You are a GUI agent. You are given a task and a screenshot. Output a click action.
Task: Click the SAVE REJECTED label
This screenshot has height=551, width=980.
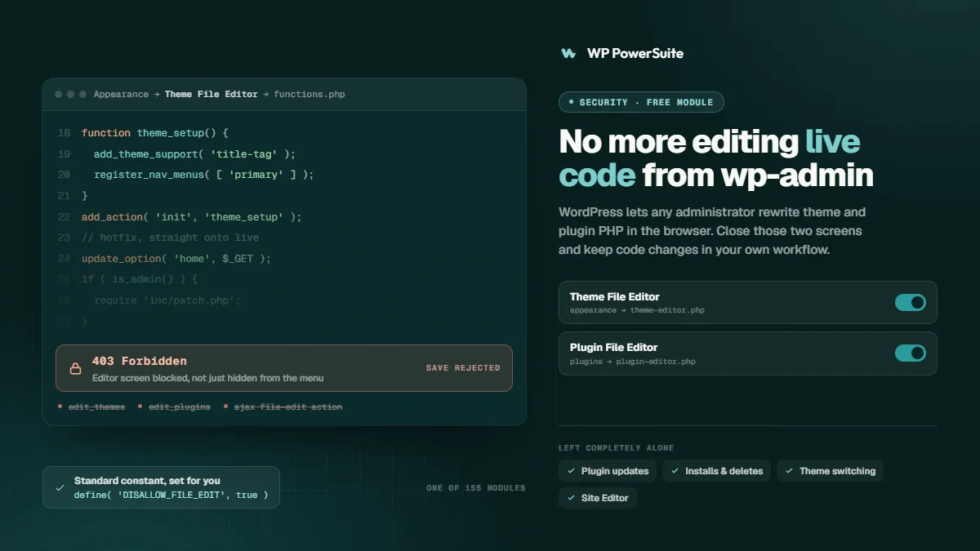click(x=463, y=368)
